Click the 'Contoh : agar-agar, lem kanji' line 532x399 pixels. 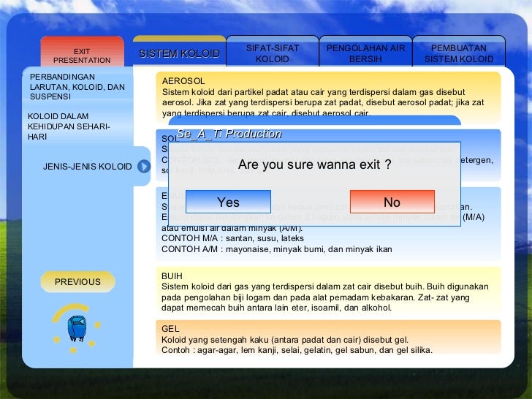point(297,350)
